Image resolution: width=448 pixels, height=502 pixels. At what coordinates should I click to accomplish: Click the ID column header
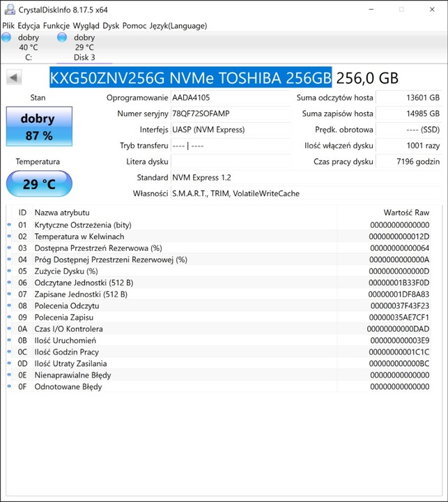pyautogui.click(x=22, y=213)
